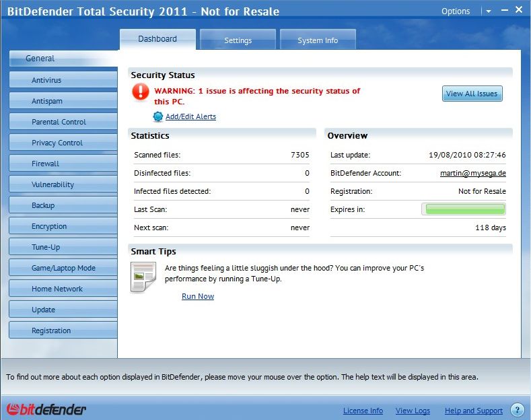Click the sluggish performance Smart Tips sentence
The height and width of the screenshot is (420, 531).
click(294, 273)
